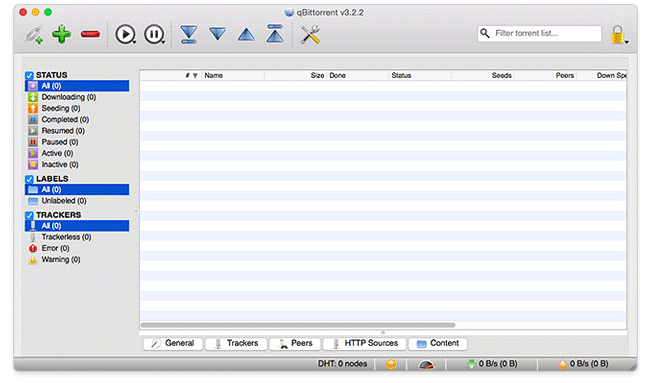
Task: Click the connection status icon in status bar
Action: pos(391,364)
